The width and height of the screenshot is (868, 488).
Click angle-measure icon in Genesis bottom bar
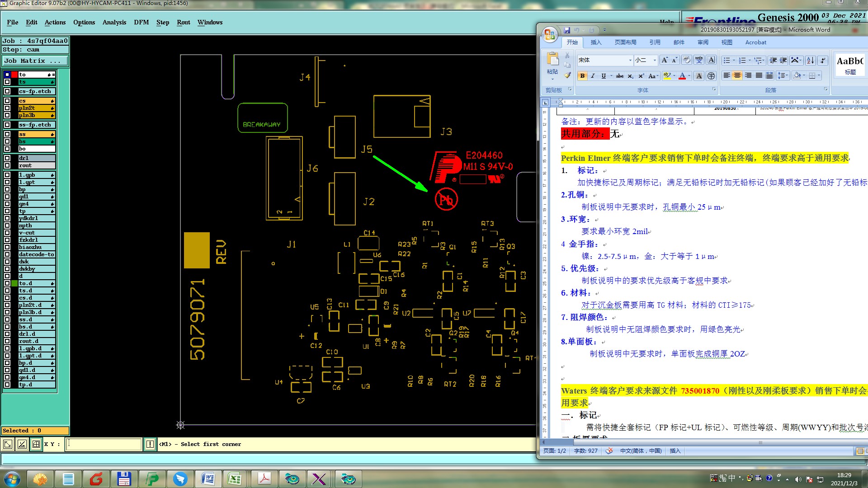tap(22, 444)
